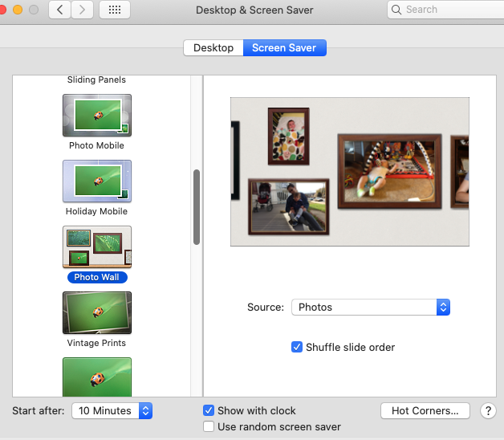Enable Use random screen saver
504x440 pixels.
pyautogui.click(x=209, y=426)
